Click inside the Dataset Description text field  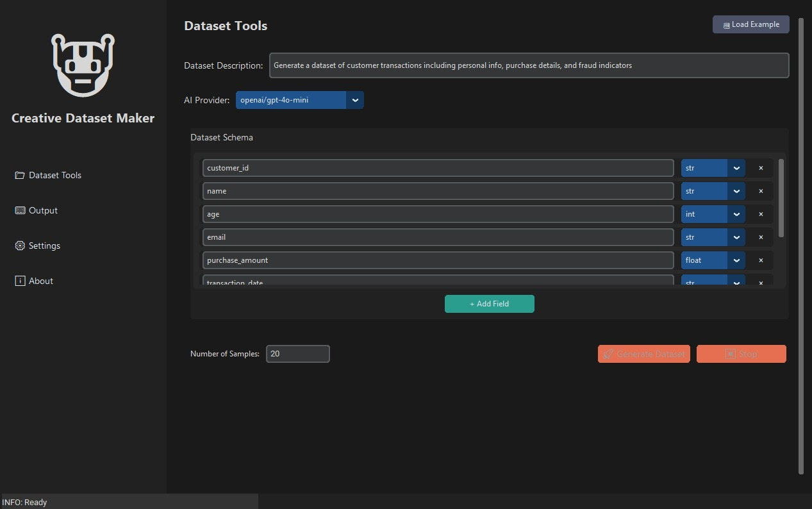point(529,65)
